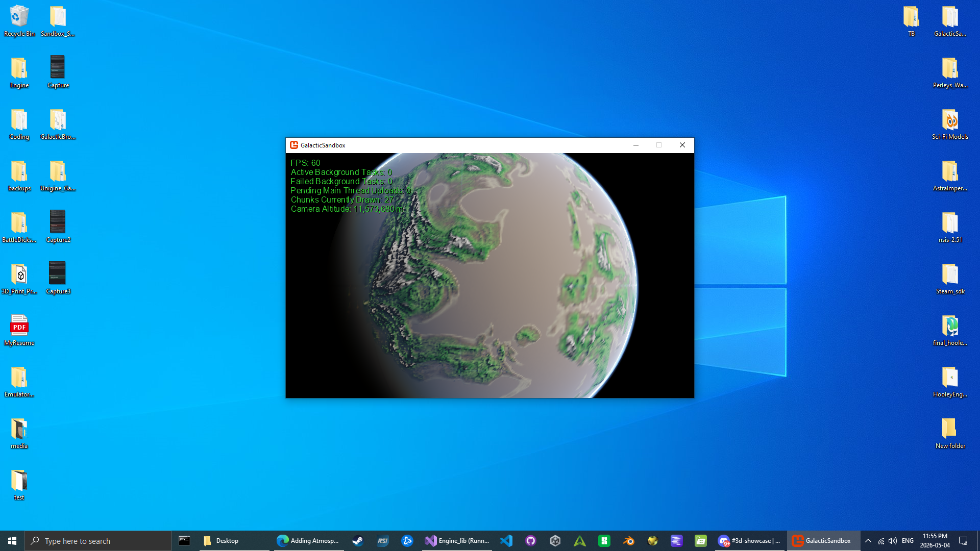Image resolution: width=980 pixels, height=551 pixels.
Task: Switch to Discord #3d-showcase window
Action: coord(749,541)
